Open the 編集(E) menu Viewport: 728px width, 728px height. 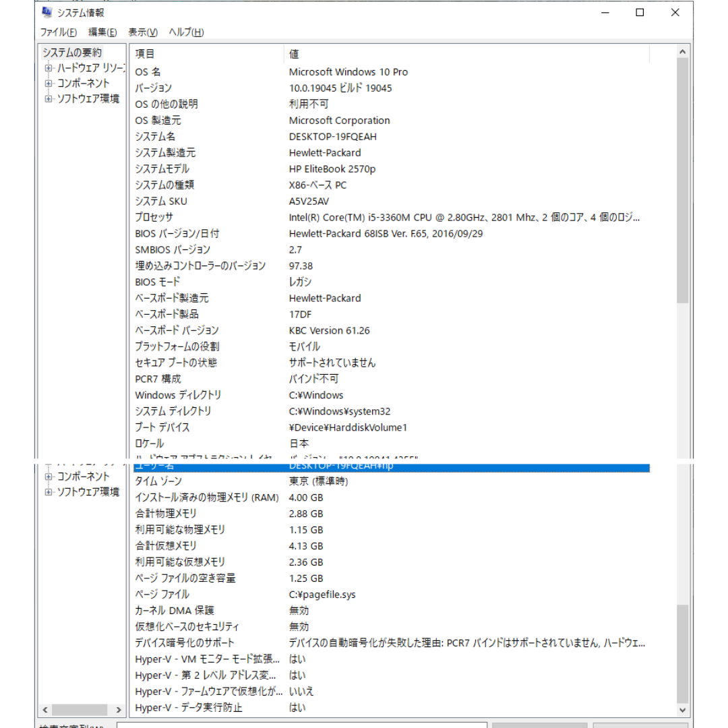(x=102, y=32)
